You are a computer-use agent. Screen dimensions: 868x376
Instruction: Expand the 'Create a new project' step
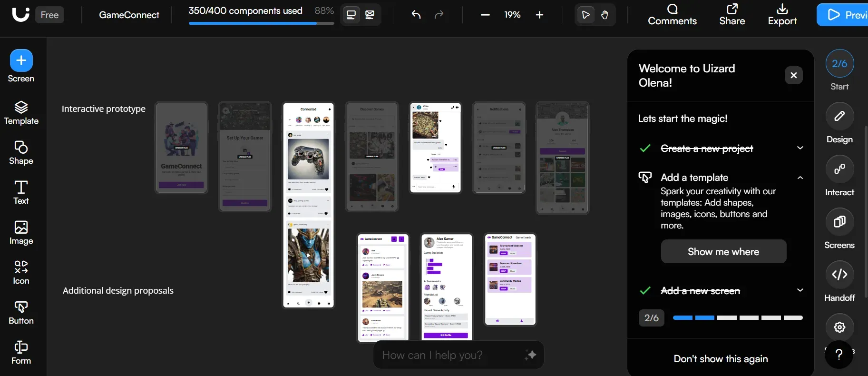pos(800,148)
